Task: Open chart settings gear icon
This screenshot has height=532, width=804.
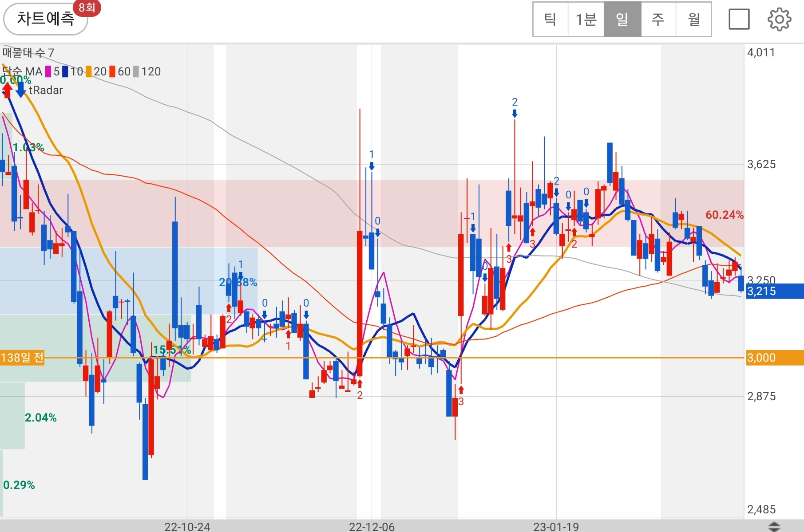Action: (x=779, y=20)
